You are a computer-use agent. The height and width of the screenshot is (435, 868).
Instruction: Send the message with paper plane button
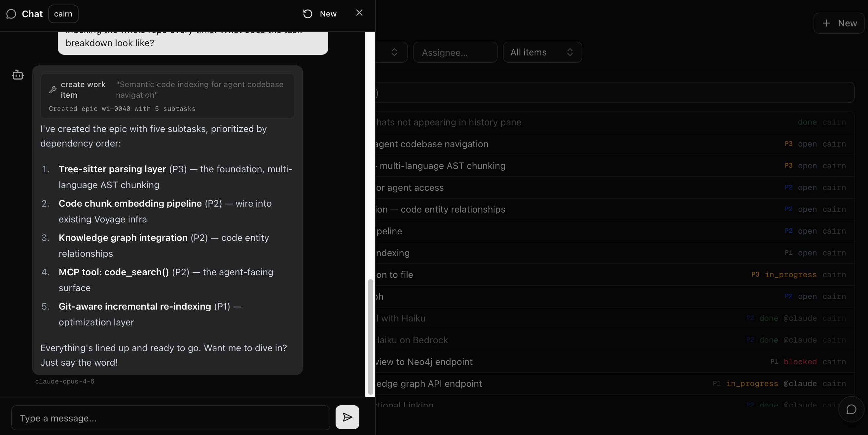(347, 417)
